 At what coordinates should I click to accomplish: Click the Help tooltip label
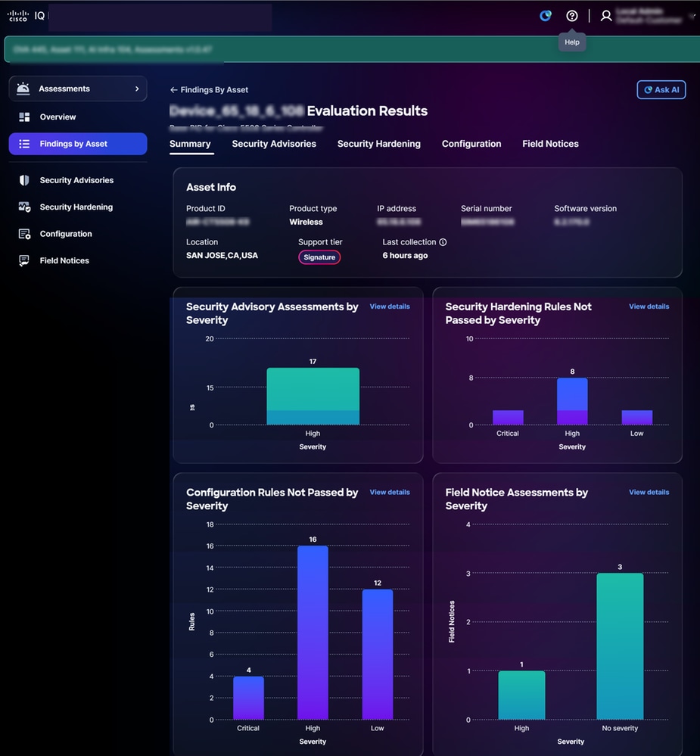coord(572,42)
